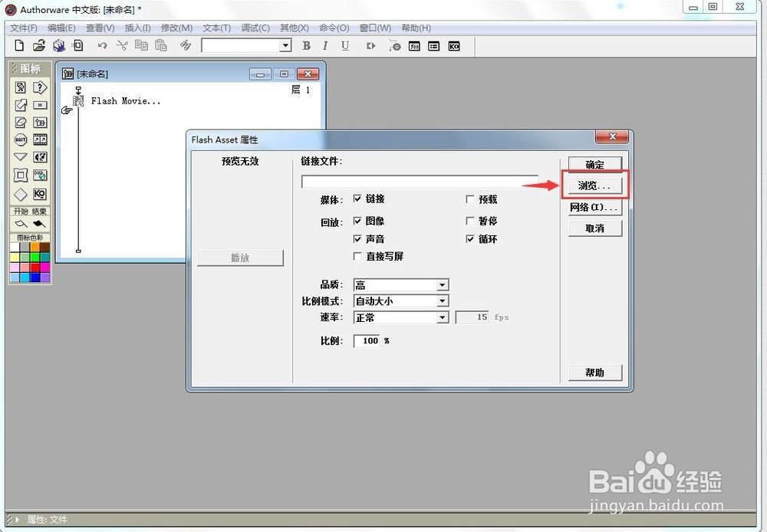
Task: Click the white Start flag
Action: pyautogui.click(x=21, y=224)
